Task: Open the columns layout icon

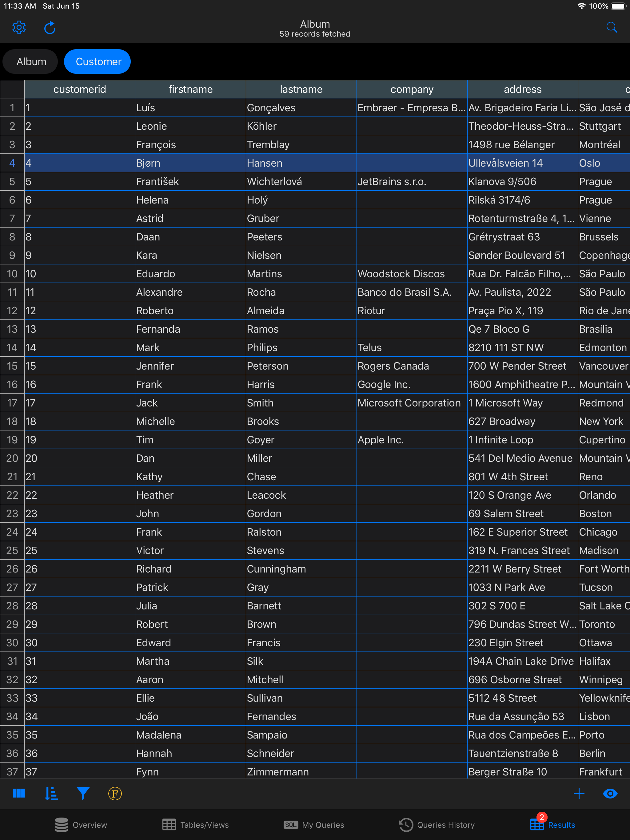Action: click(x=19, y=793)
